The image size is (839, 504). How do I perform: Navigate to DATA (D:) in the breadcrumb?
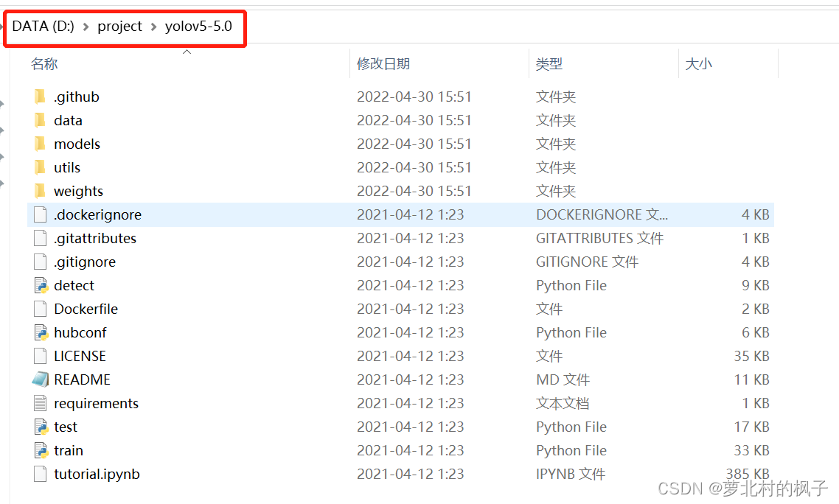[x=43, y=27]
